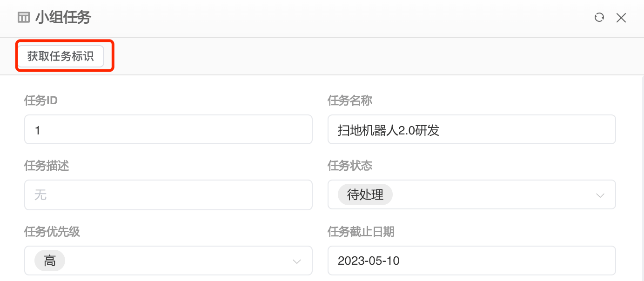Click the 待处理 pill in 任务状态 field
Image resolution: width=644 pixels, height=281 pixels.
tap(365, 194)
